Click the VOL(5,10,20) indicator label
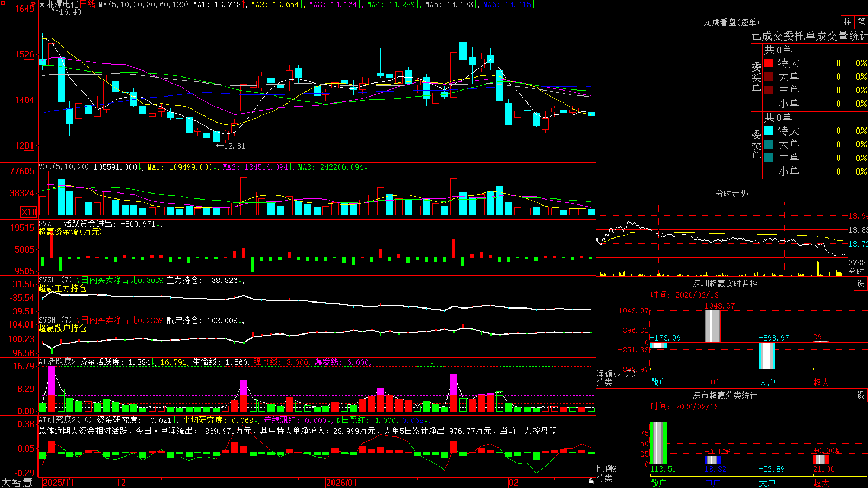868x488 pixels. click(63, 167)
